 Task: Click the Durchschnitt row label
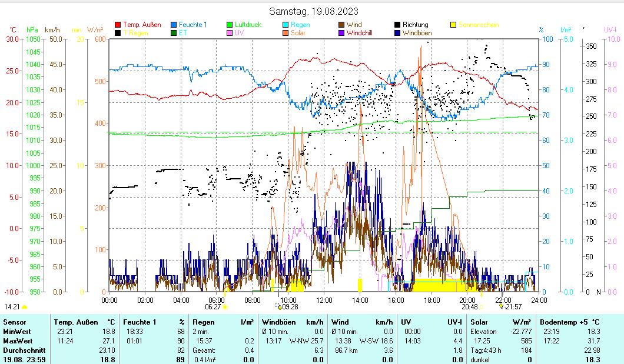pos(24,350)
